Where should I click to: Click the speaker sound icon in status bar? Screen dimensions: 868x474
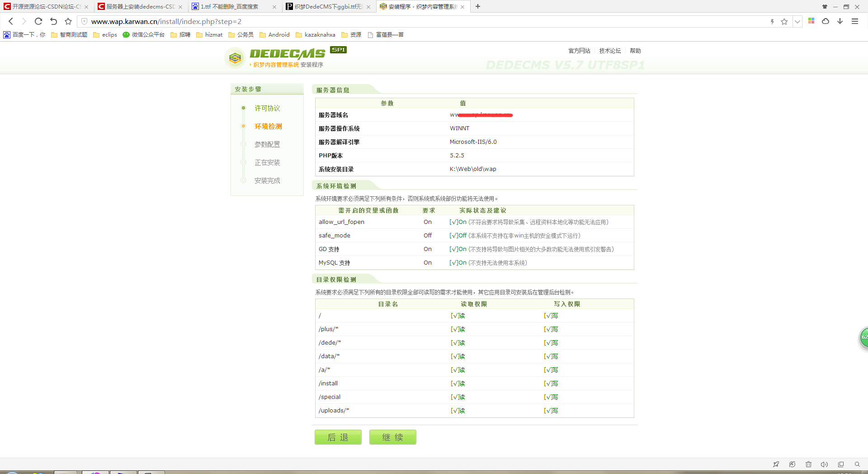click(x=824, y=464)
